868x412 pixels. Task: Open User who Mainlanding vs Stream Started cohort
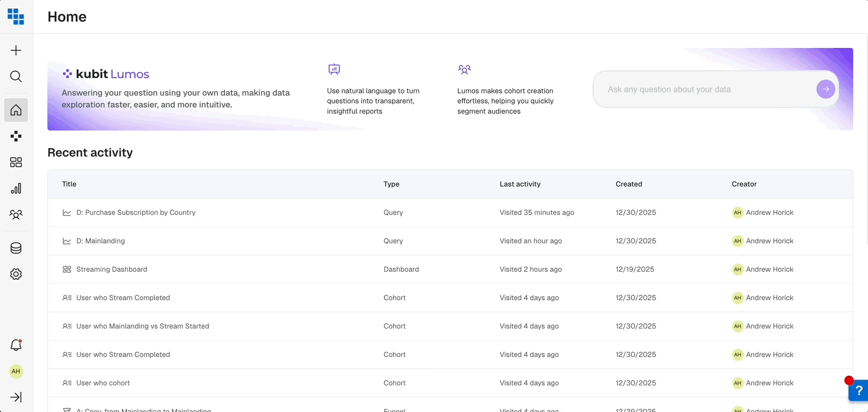tap(143, 326)
